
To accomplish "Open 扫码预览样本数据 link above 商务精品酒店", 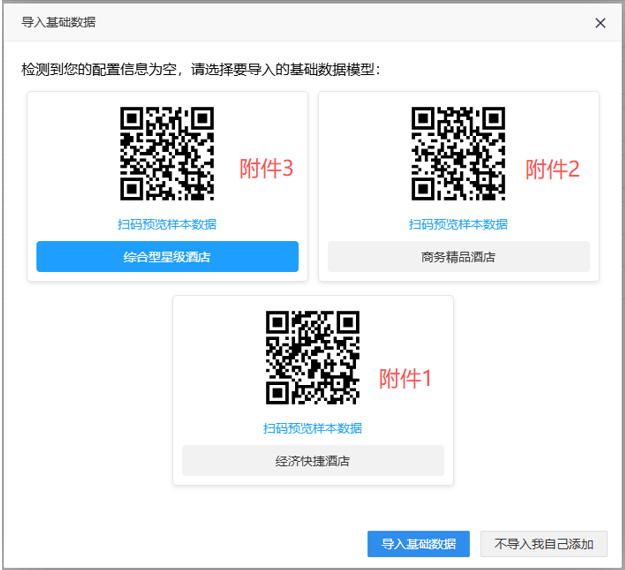I will pos(458,224).
